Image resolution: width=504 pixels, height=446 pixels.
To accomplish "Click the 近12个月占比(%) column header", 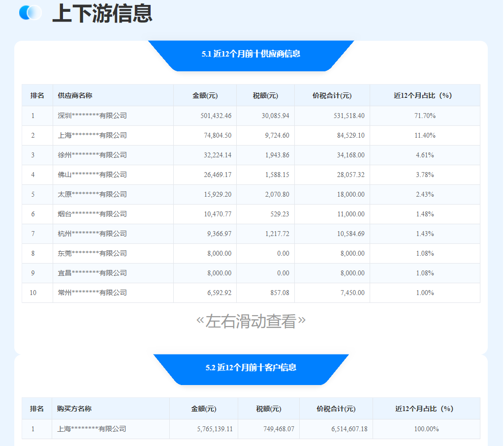I will tap(424, 95).
